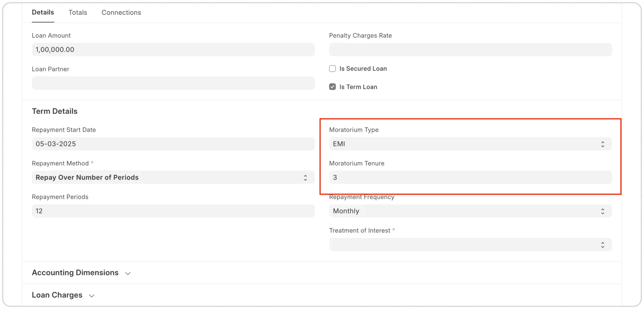Click the Repayment Periods field
The image size is (644, 309).
(173, 211)
